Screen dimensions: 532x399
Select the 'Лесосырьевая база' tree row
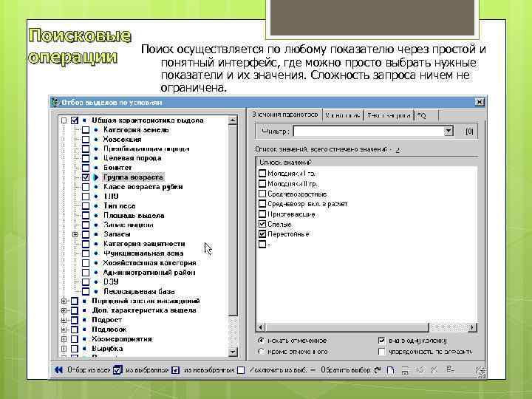[x=139, y=291]
